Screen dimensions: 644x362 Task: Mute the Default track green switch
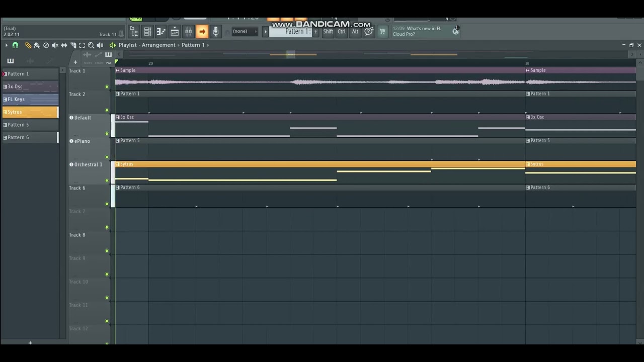tap(107, 134)
